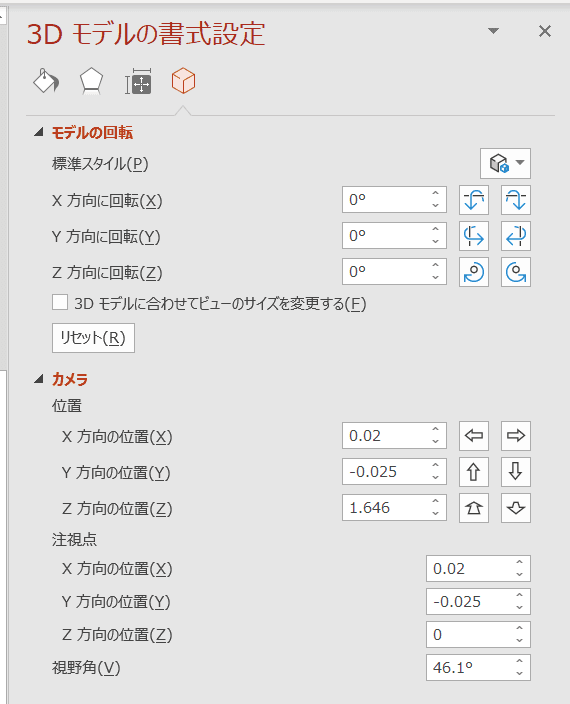
Task: Collapse the カメラ section
Action: pos(39,379)
